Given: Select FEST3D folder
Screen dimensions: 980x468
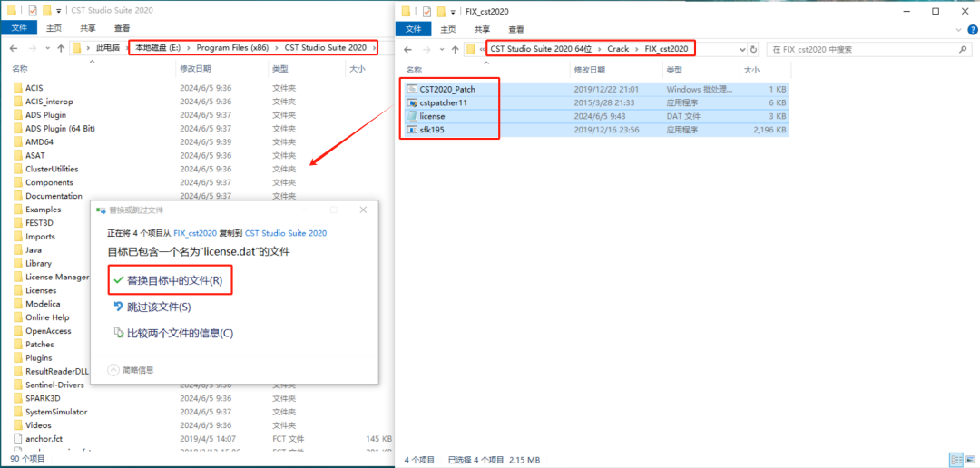Looking at the screenshot, I should [x=40, y=222].
